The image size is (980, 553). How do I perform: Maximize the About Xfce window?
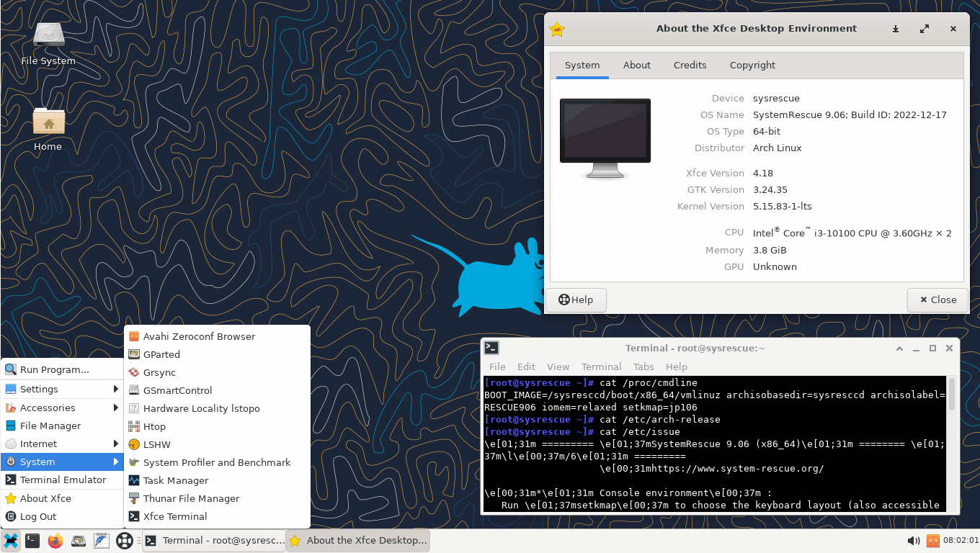point(925,29)
